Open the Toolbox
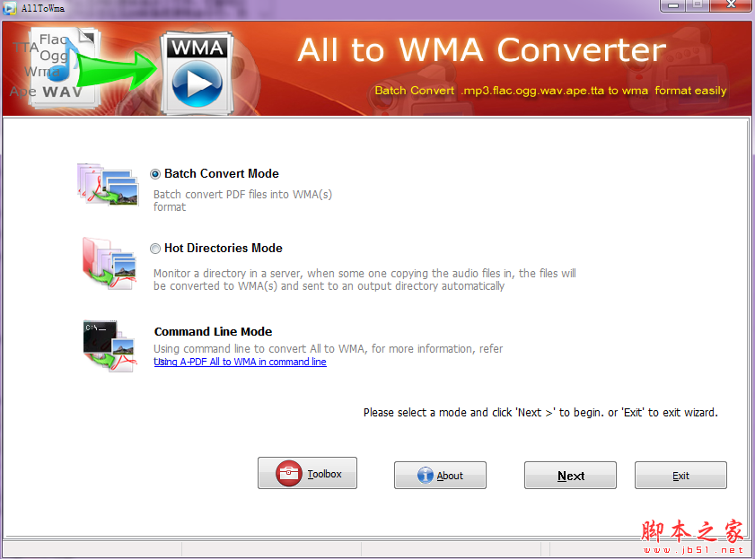Screen dimensions: 755x560 (307, 475)
